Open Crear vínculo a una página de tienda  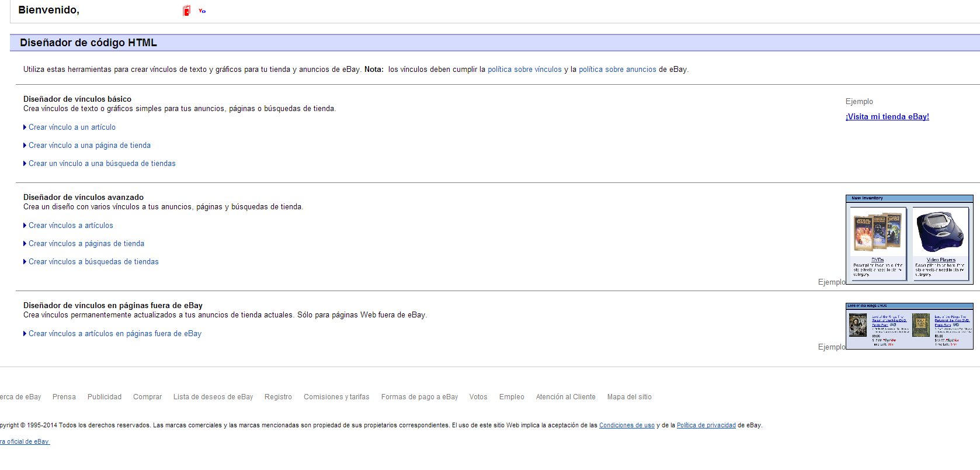[x=89, y=146]
